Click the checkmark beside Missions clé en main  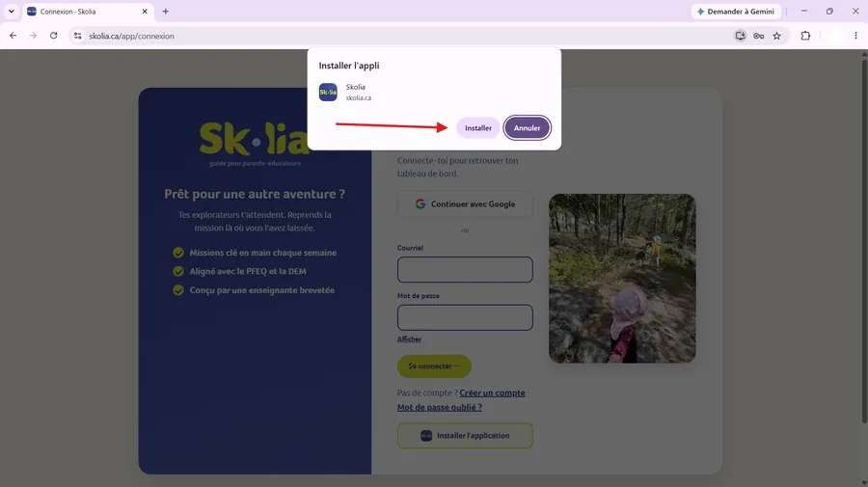(178, 253)
